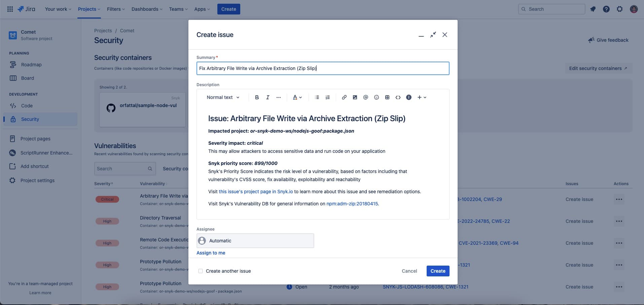Open the notifications icon in top bar
The height and width of the screenshot is (305, 644).
click(x=593, y=9)
